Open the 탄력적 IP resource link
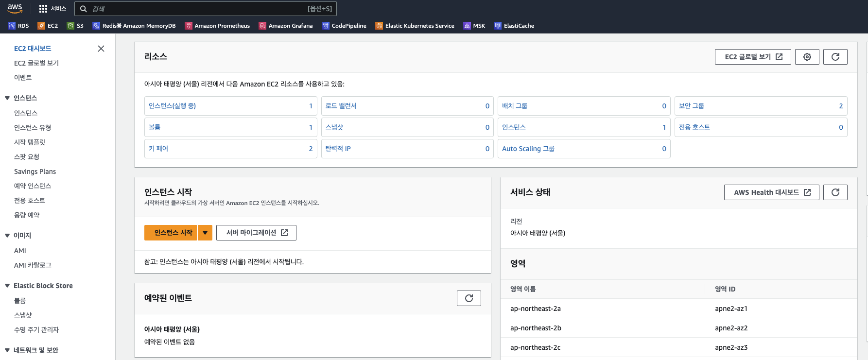Image resolution: width=868 pixels, height=360 pixels. tap(338, 149)
